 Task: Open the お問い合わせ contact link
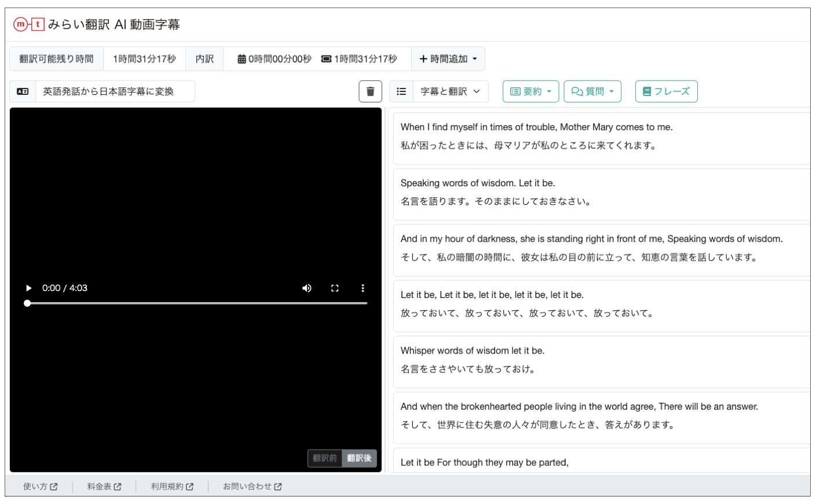(253, 487)
